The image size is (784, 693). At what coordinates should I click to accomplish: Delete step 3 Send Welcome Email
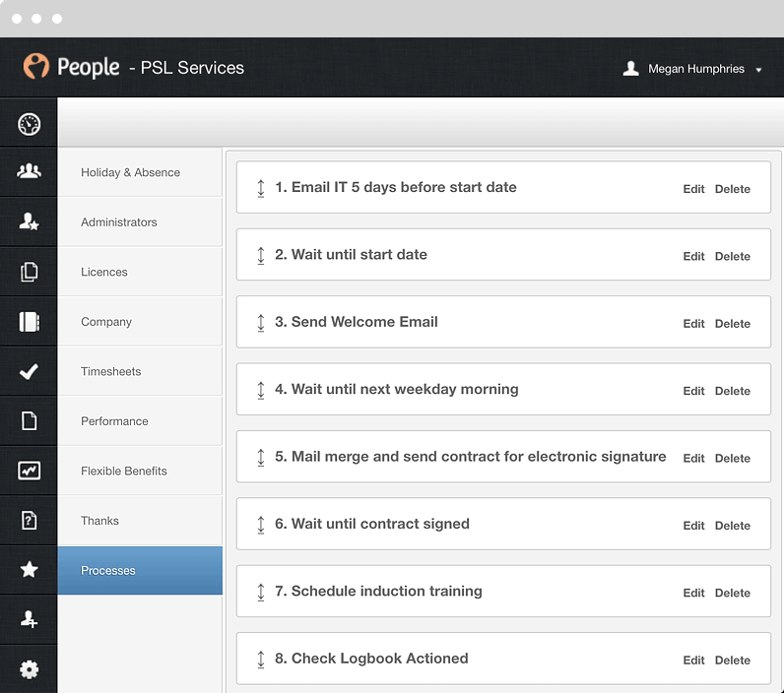[733, 324]
